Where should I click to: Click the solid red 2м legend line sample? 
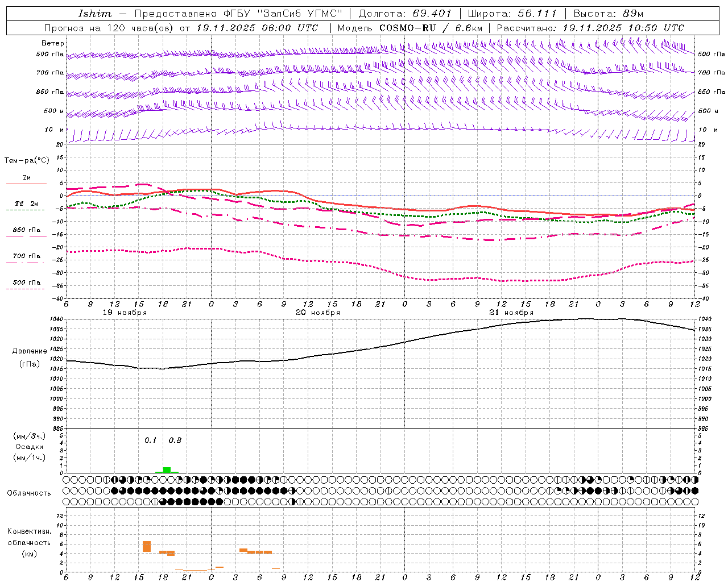(27, 184)
